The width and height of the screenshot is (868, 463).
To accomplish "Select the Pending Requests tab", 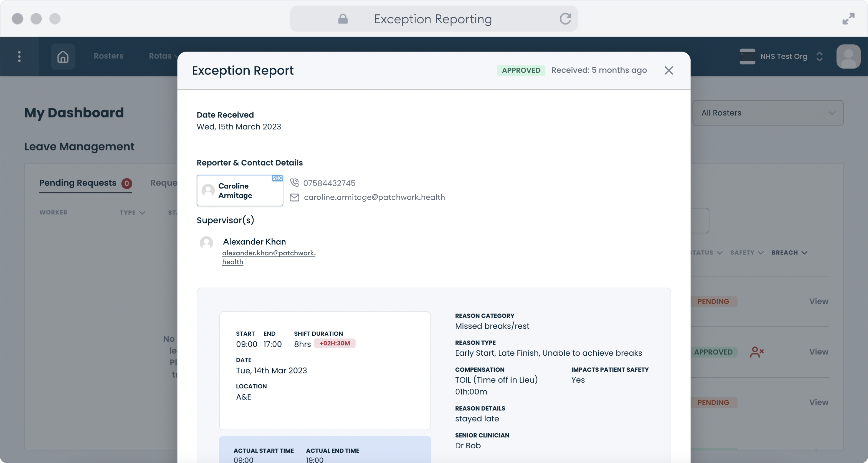I will click(86, 183).
